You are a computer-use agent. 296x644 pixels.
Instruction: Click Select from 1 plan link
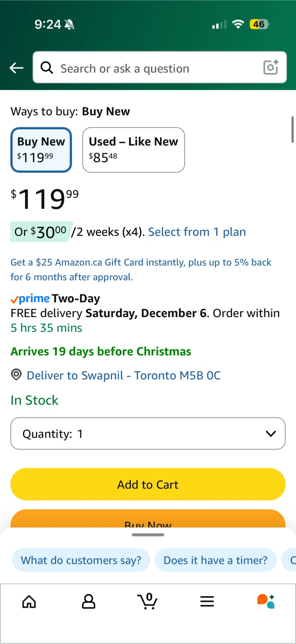(197, 232)
